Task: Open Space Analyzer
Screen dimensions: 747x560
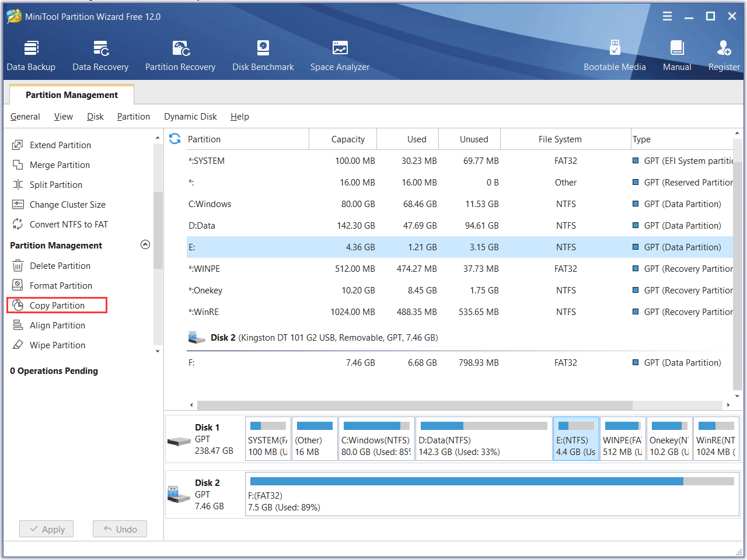Action: point(340,55)
